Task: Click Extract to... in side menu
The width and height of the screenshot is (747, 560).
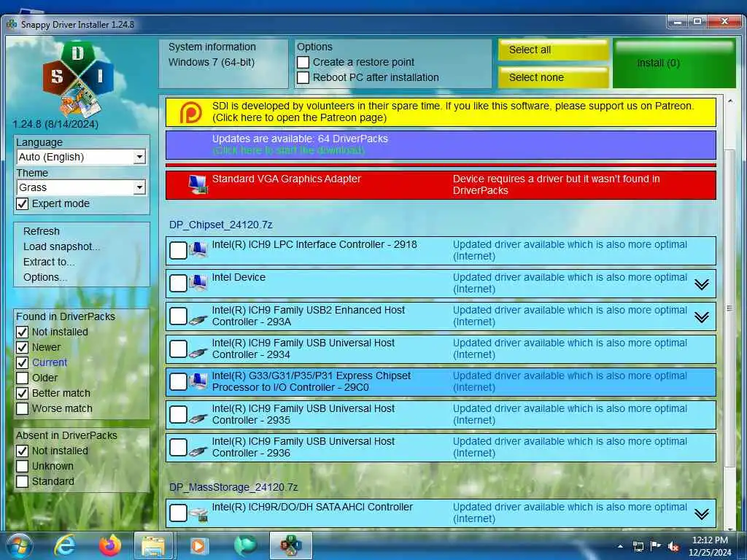Action: point(49,262)
